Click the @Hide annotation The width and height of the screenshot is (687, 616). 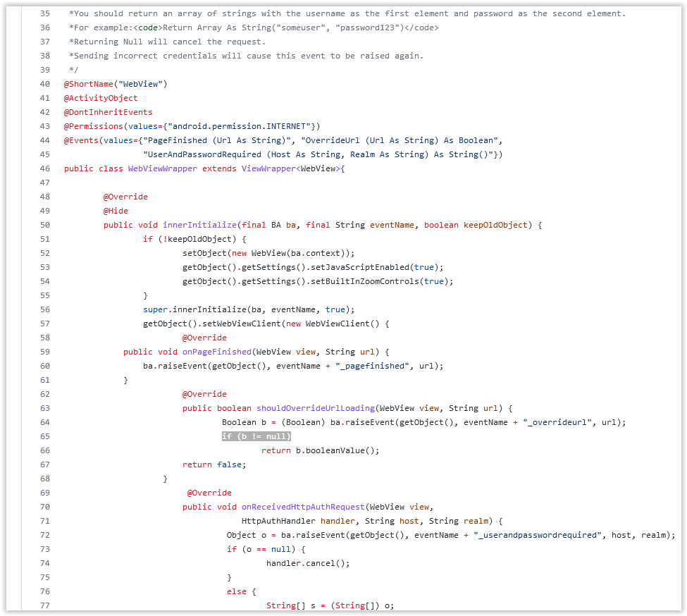[116, 211]
